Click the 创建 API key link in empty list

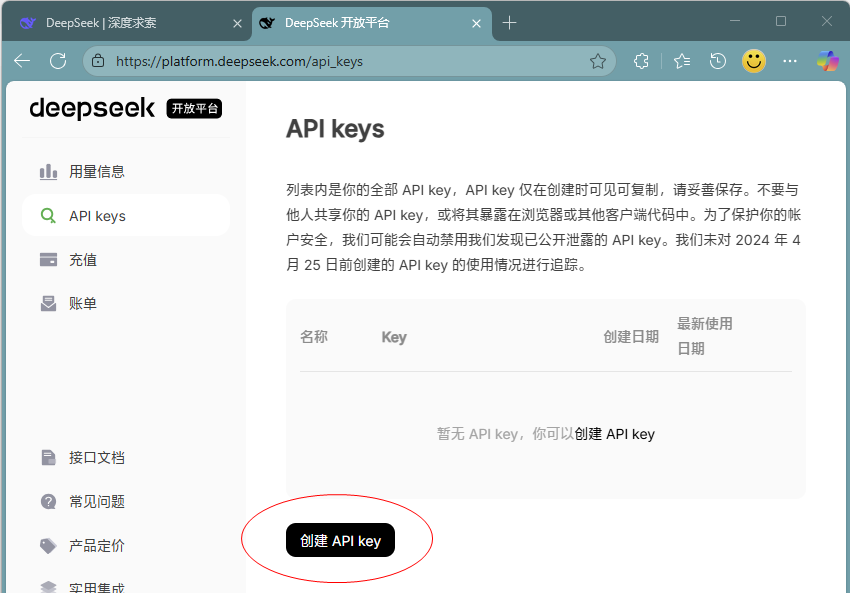pos(615,434)
